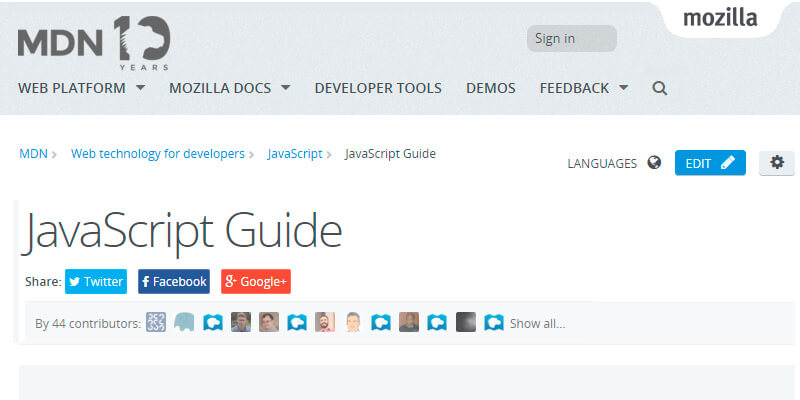Image resolution: width=800 pixels, height=400 pixels.
Task: Open the gear settings menu
Action: tap(777, 163)
